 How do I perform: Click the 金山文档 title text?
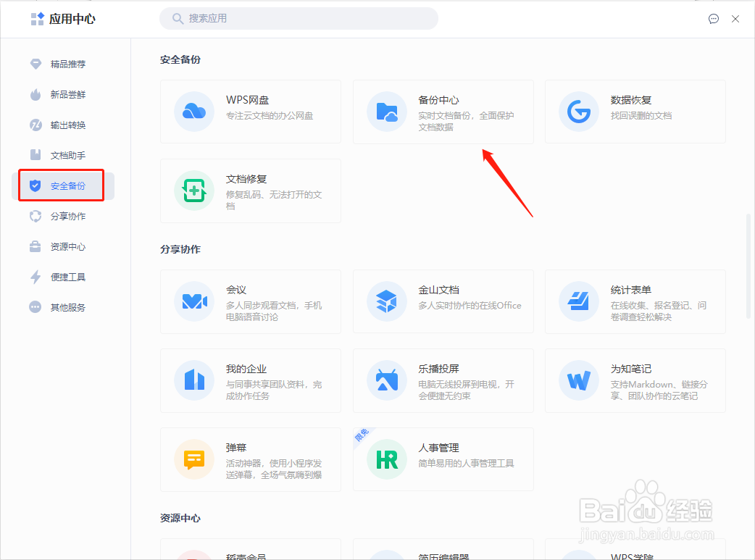click(x=438, y=290)
